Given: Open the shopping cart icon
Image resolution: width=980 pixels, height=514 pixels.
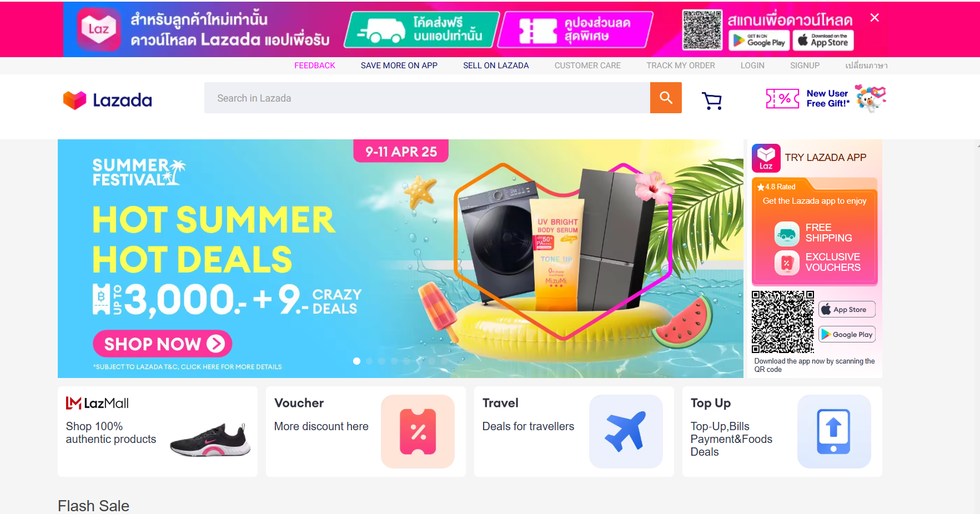Looking at the screenshot, I should click(x=712, y=100).
